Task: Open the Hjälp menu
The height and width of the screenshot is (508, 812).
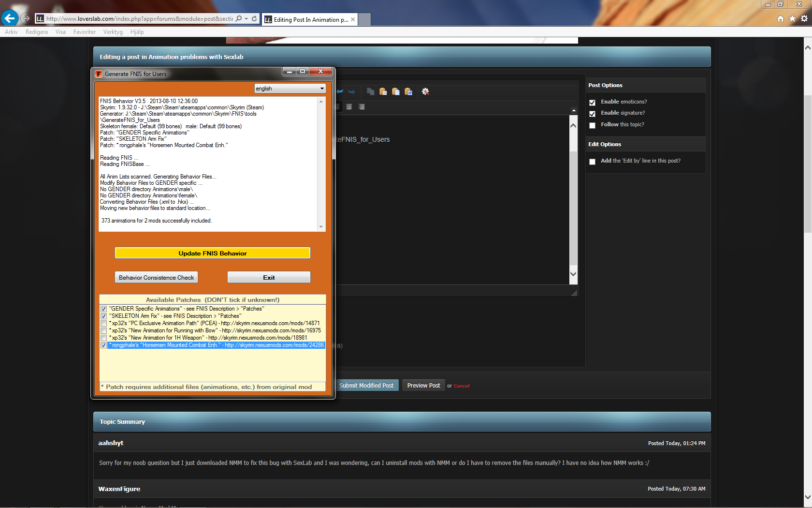Action: pyautogui.click(x=137, y=32)
